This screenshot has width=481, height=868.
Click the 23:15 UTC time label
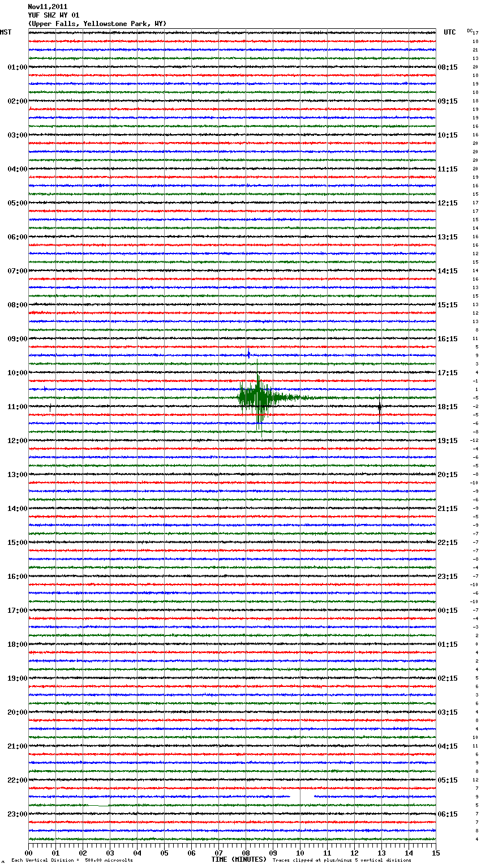point(448,577)
